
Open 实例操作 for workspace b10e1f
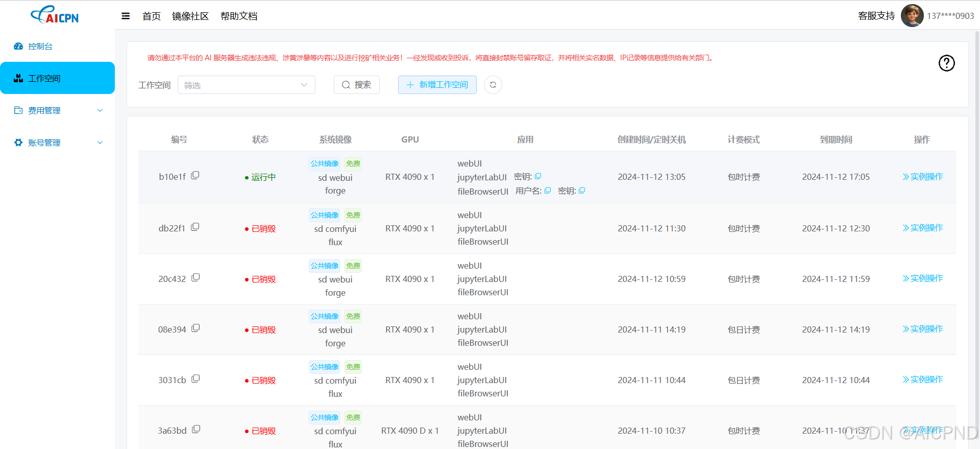point(923,177)
